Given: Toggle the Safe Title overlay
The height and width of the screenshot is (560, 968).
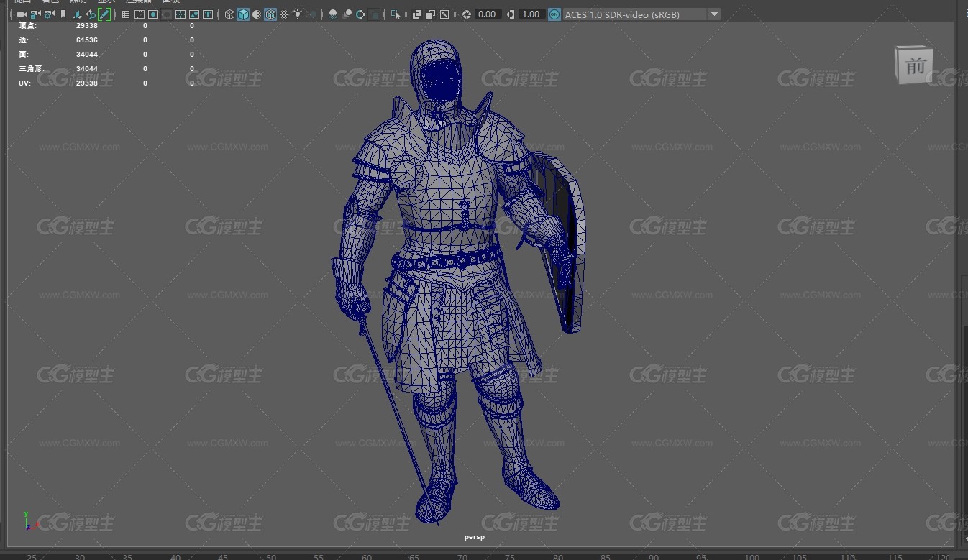Looking at the screenshot, I should tap(208, 14).
